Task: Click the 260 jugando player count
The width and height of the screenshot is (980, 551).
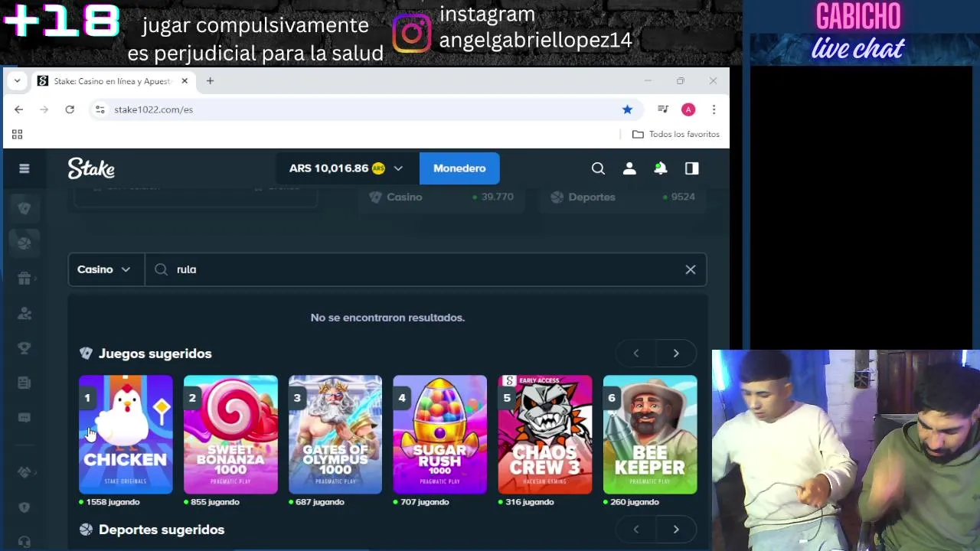Action: [635, 502]
